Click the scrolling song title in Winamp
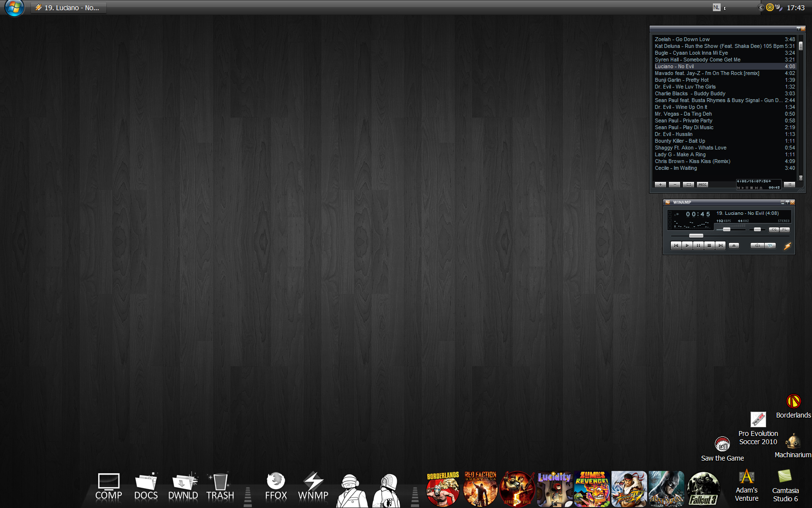Screen dimensions: 812x508 coord(748,213)
